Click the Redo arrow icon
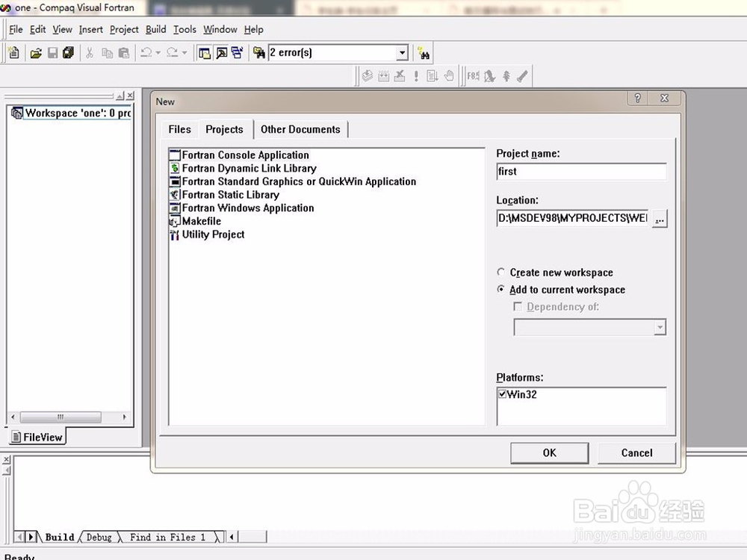This screenshot has height=560, width=747. click(172, 53)
